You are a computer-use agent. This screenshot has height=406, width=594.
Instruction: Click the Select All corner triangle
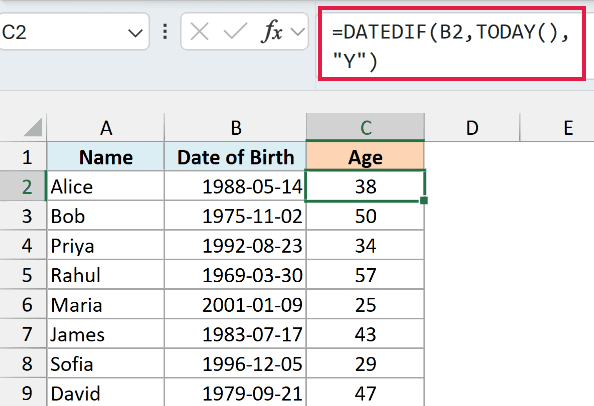(x=33, y=127)
